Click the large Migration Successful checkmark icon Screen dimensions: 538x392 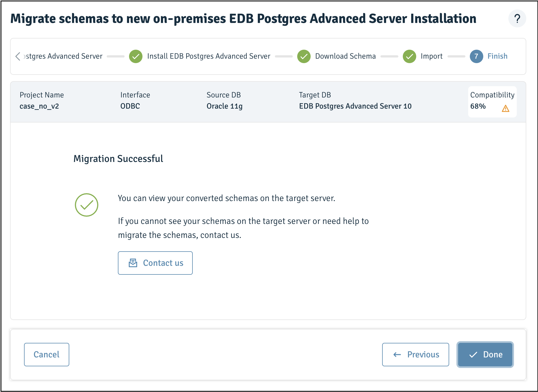[x=87, y=205]
